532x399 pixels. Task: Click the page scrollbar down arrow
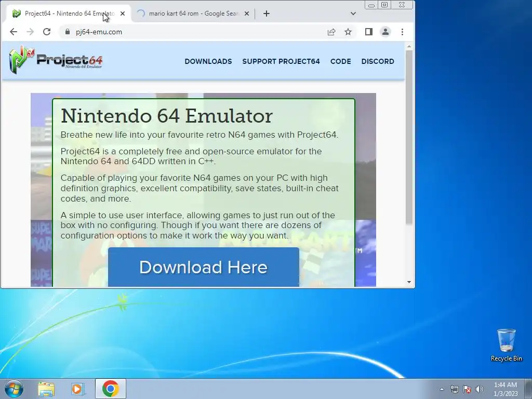409,282
